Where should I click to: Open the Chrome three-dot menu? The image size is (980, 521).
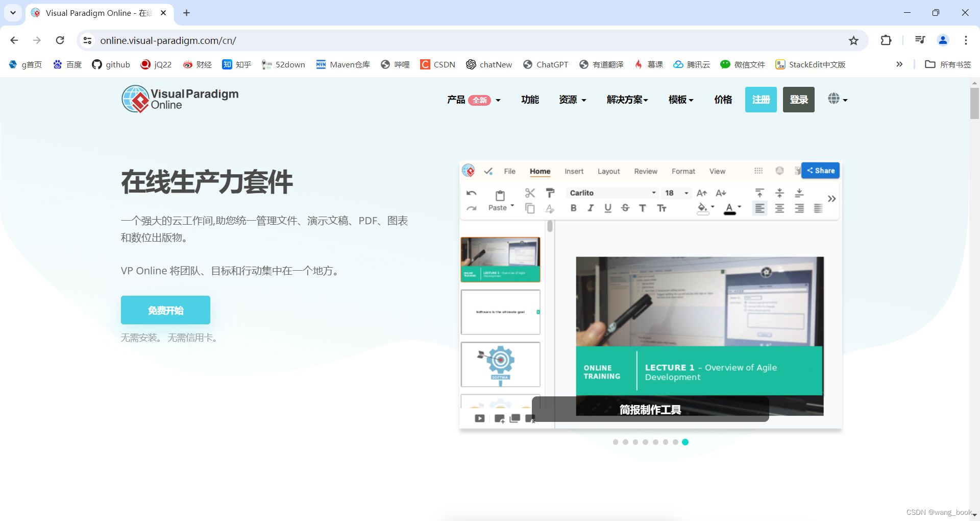[x=966, y=40]
